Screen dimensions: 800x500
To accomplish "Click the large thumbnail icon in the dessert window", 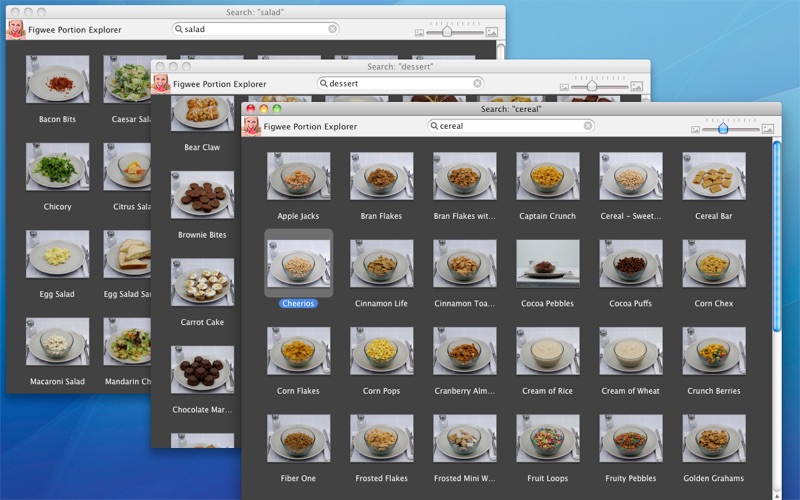I will tap(636, 86).
